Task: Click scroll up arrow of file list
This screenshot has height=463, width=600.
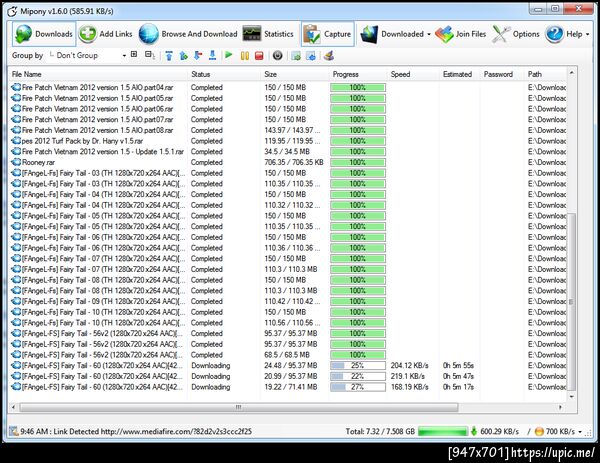Action: 572,73
